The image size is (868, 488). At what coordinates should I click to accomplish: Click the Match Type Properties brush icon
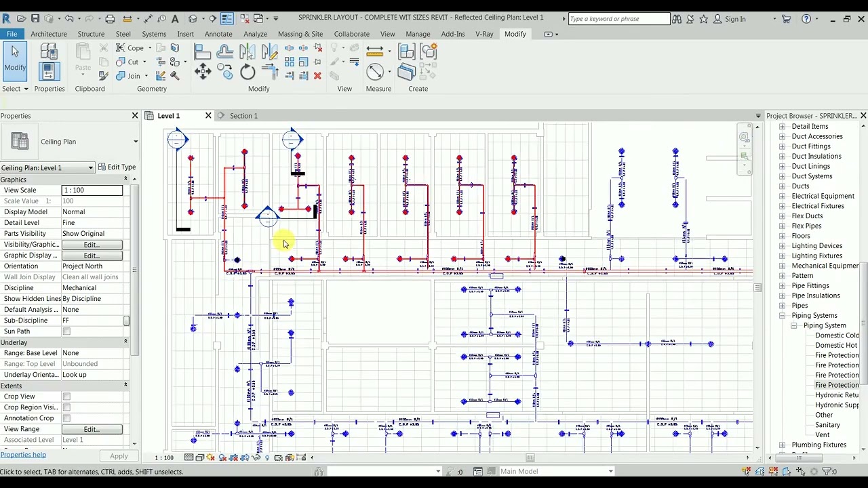[x=104, y=75]
